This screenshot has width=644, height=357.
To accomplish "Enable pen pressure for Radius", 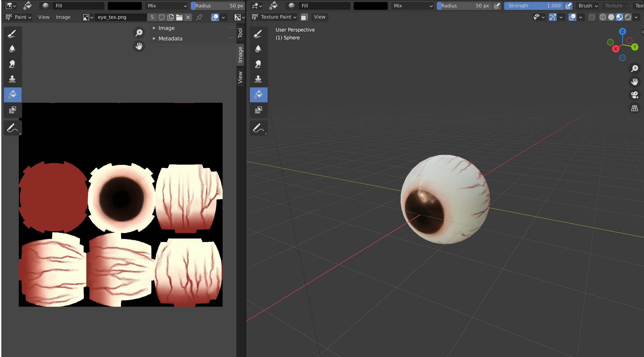I will pyautogui.click(x=497, y=6).
